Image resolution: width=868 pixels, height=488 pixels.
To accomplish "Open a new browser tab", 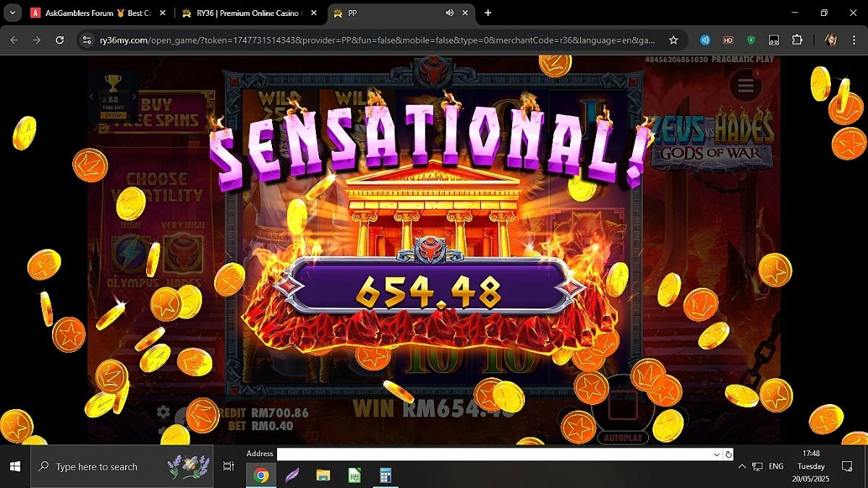I will [x=488, y=13].
